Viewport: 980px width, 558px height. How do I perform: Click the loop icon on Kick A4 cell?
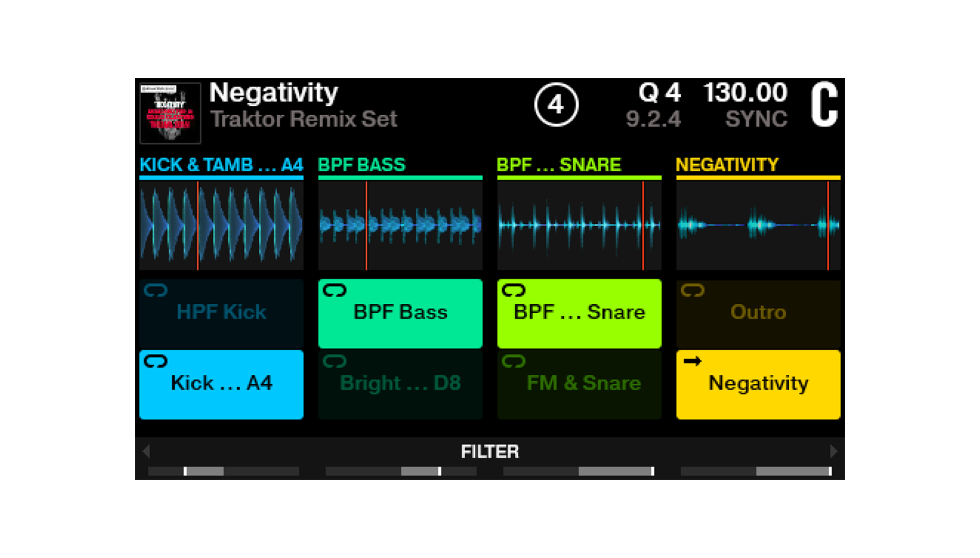(155, 361)
